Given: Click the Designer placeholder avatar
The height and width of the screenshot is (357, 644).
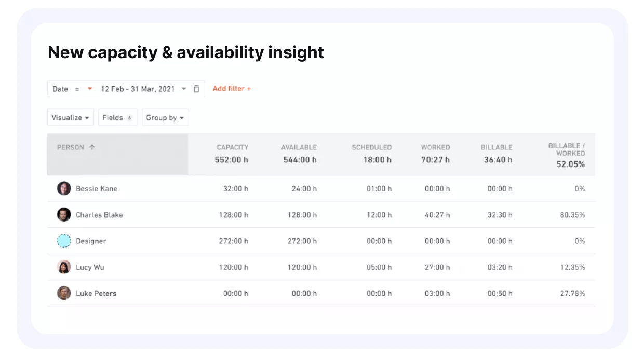Looking at the screenshot, I should tap(64, 241).
